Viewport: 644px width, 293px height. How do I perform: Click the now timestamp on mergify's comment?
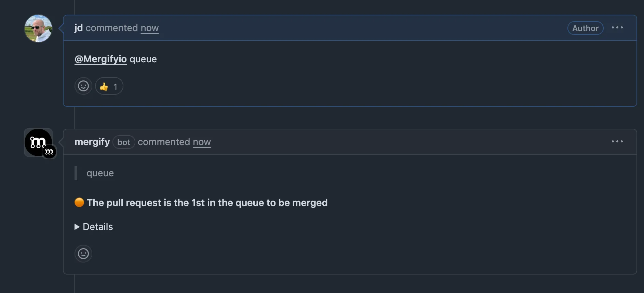(x=202, y=142)
